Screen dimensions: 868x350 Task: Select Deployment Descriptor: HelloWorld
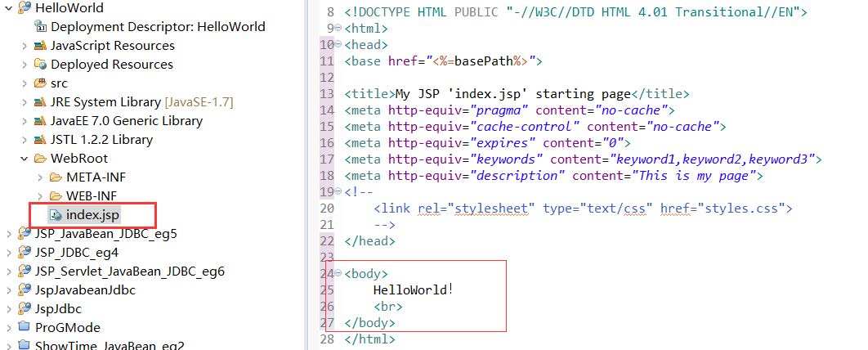[x=158, y=27]
